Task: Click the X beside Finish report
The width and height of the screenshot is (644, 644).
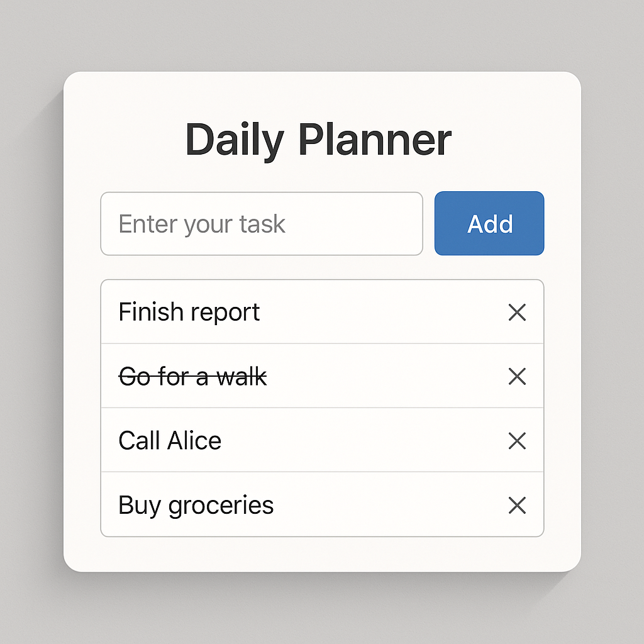Action: point(517,312)
